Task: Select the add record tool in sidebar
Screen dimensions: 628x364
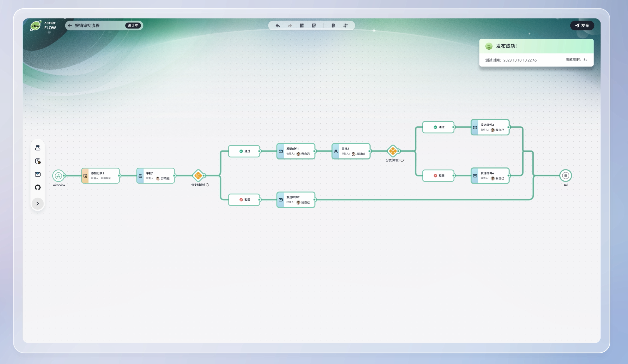Action: coord(38,161)
